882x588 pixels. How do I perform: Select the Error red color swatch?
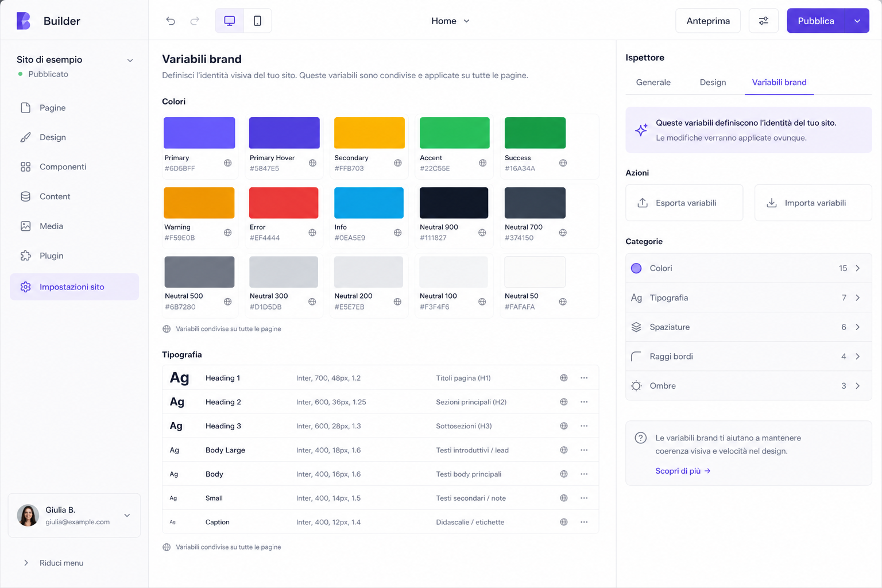(x=284, y=203)
